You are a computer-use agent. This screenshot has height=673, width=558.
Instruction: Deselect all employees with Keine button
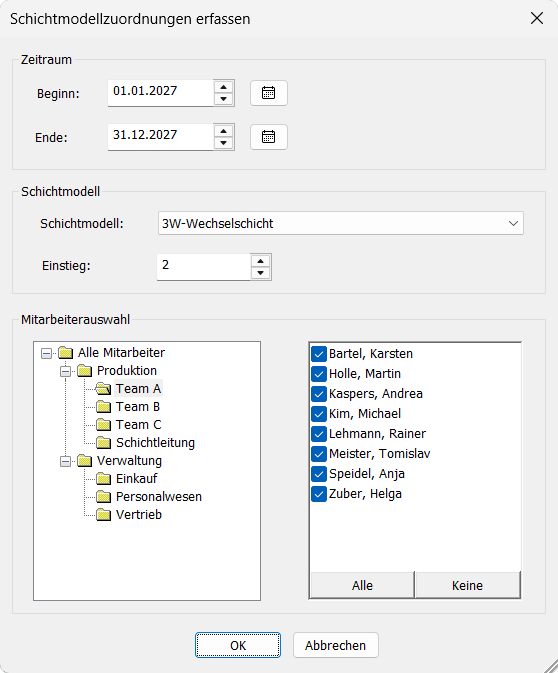point(467,585)
